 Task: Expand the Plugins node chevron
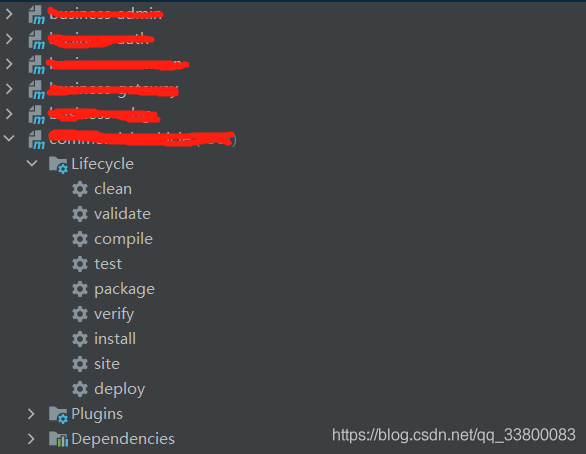pyautogui.click(x=31, y=414)
